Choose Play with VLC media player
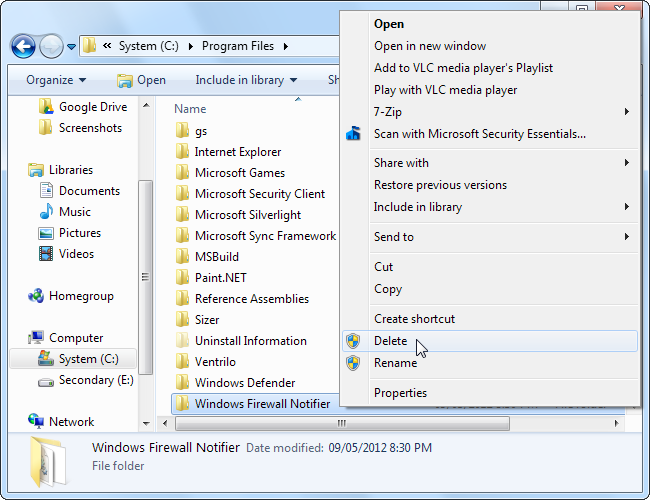The height and width of the screenshot is (500, 650). point(489,90)
